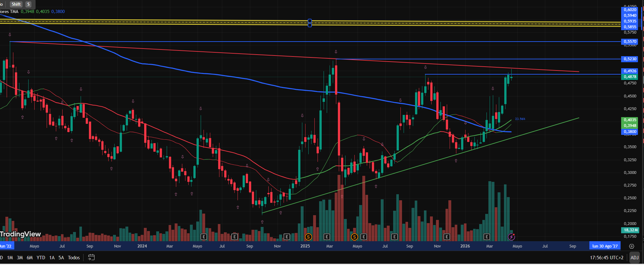Choose the 5A time range
The height and width of the screenshot is (265, 644).
pos(61,258)
